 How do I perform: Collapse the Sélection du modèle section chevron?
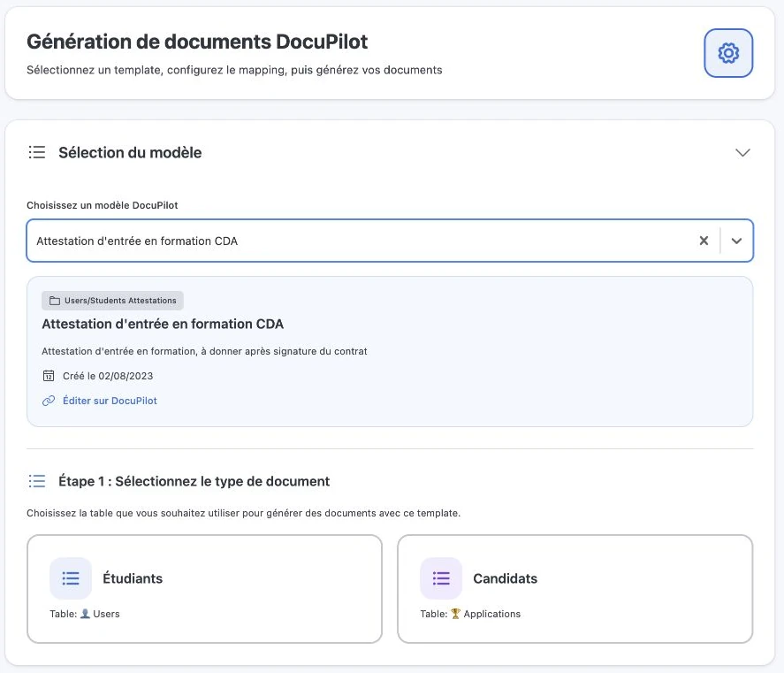pos(742,153)
